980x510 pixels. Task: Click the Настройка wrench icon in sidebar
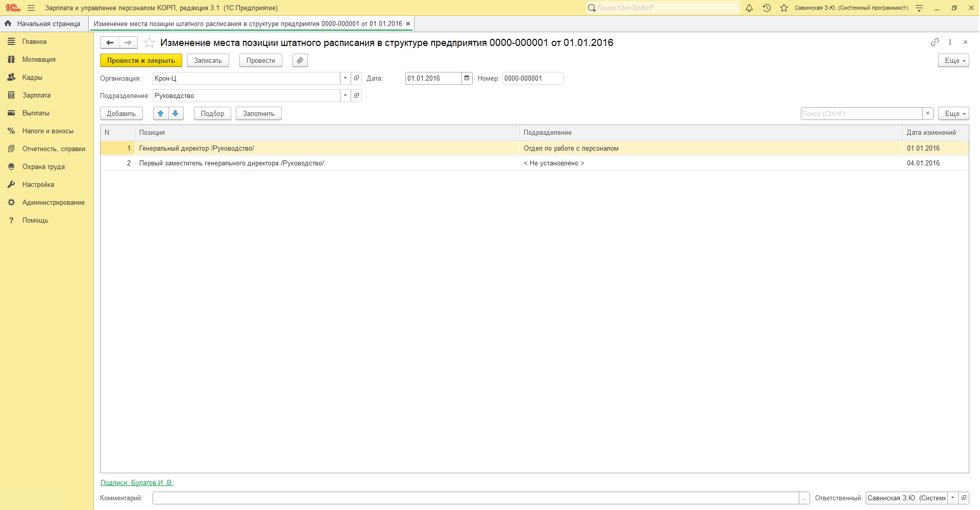click(x=11, y=184)
